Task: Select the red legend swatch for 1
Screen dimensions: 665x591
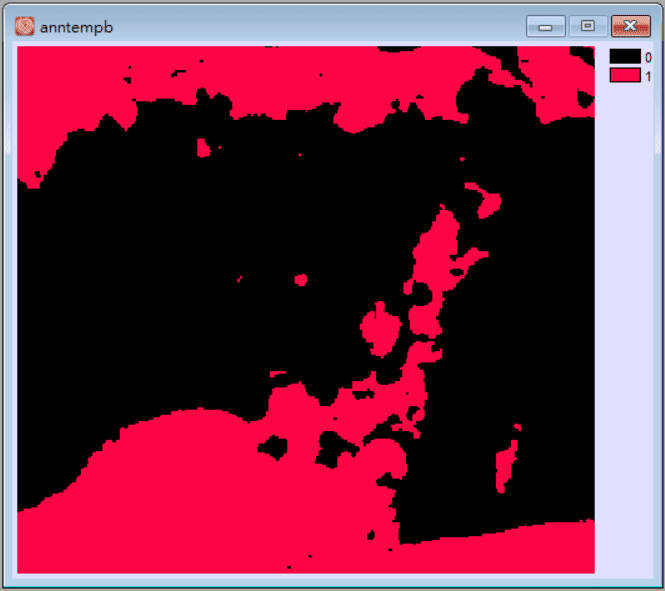Action: pyautogui.click(x=625, y=75)
